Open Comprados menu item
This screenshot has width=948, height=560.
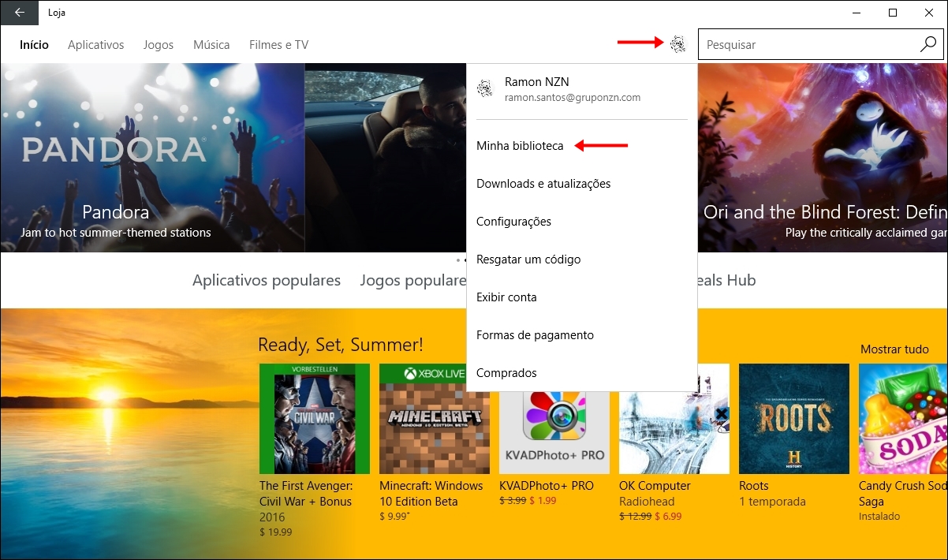coord(506,373)
